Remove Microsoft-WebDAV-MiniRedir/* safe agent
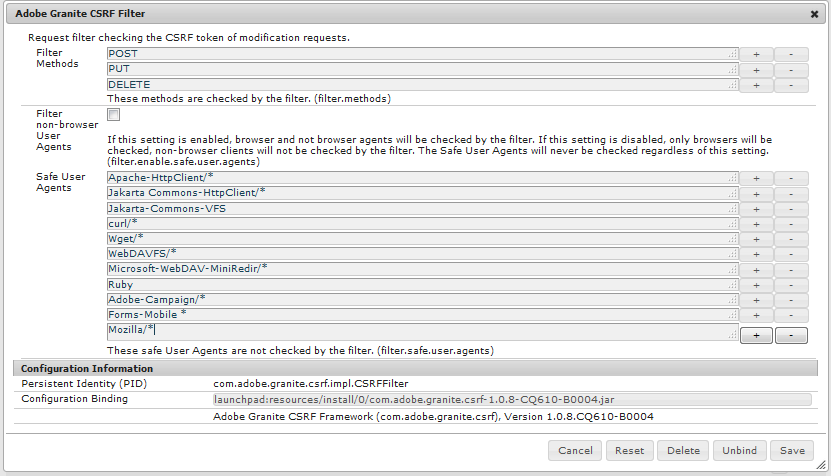The image size is (831, 476). pyautogui.click(x=791, y=270)
